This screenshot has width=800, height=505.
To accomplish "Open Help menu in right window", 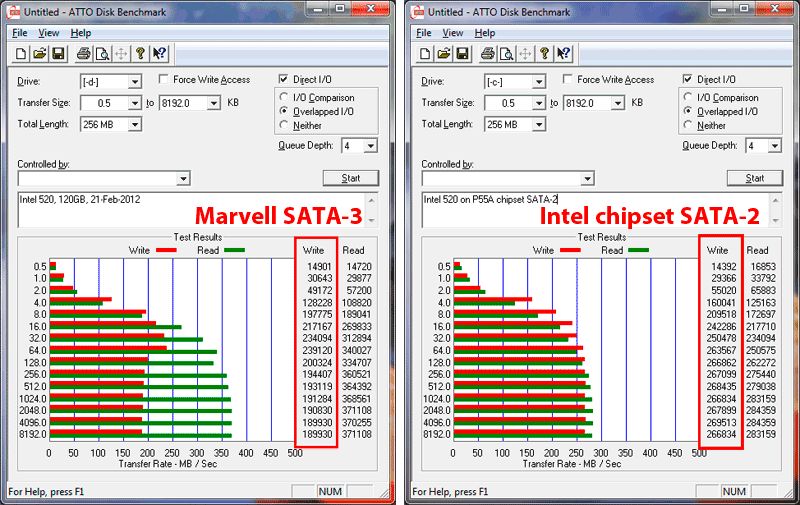I will (485, 33).
